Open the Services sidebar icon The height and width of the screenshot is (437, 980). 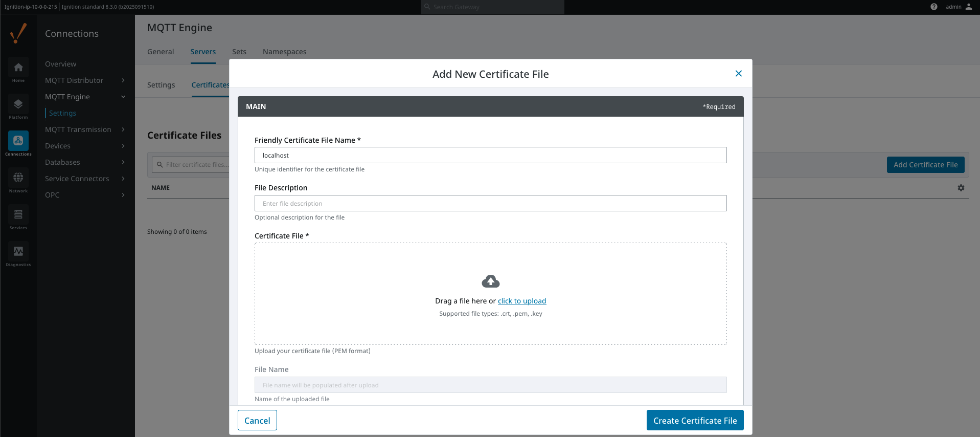pyautogui.click(x=18, y=215)
